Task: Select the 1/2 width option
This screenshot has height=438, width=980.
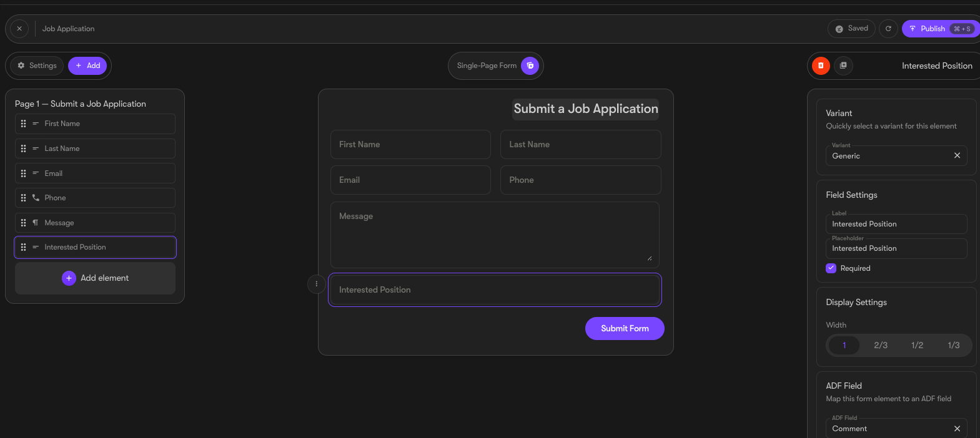Action: [x=917, y=345]
